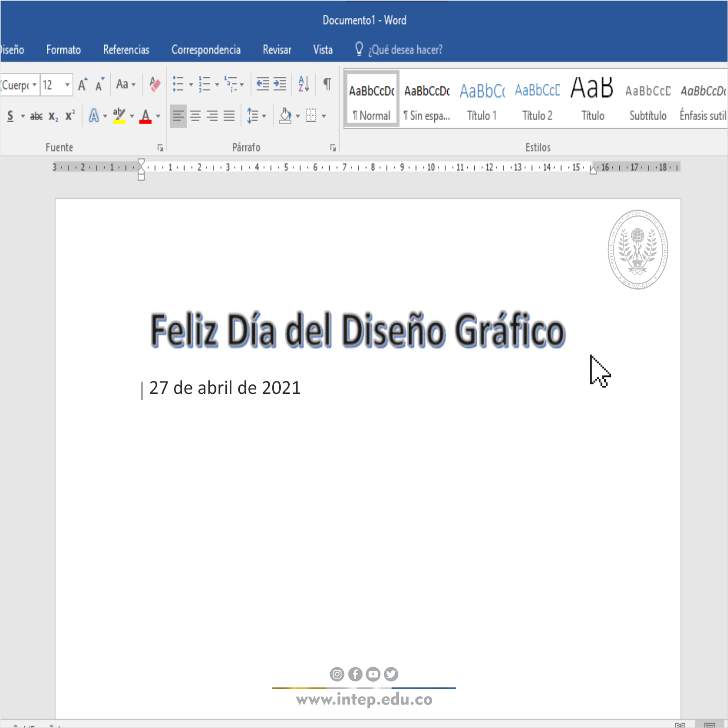728x728 pixels.
Task: Open the Revisar tab
Action: pos(277,49)
